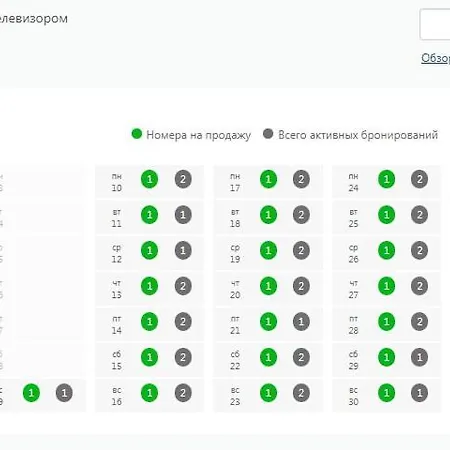
Task: Click gray bookings badge for Thursday 13
Action: (183, 286)
